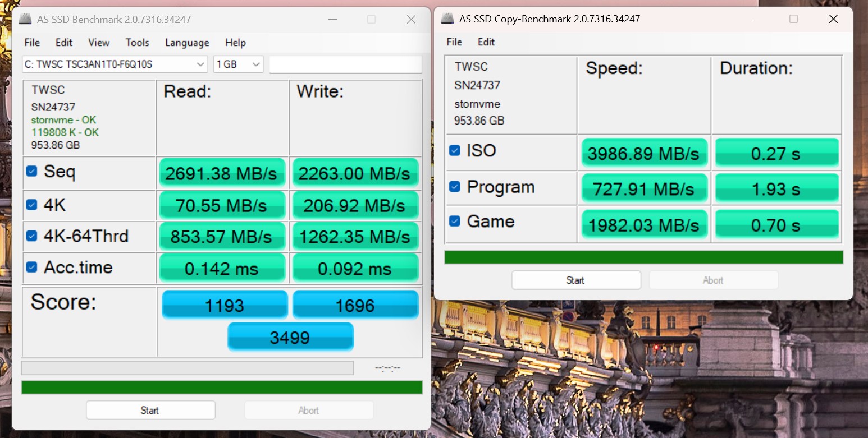Uncheck the Seq test checkbox

(32, 171)
